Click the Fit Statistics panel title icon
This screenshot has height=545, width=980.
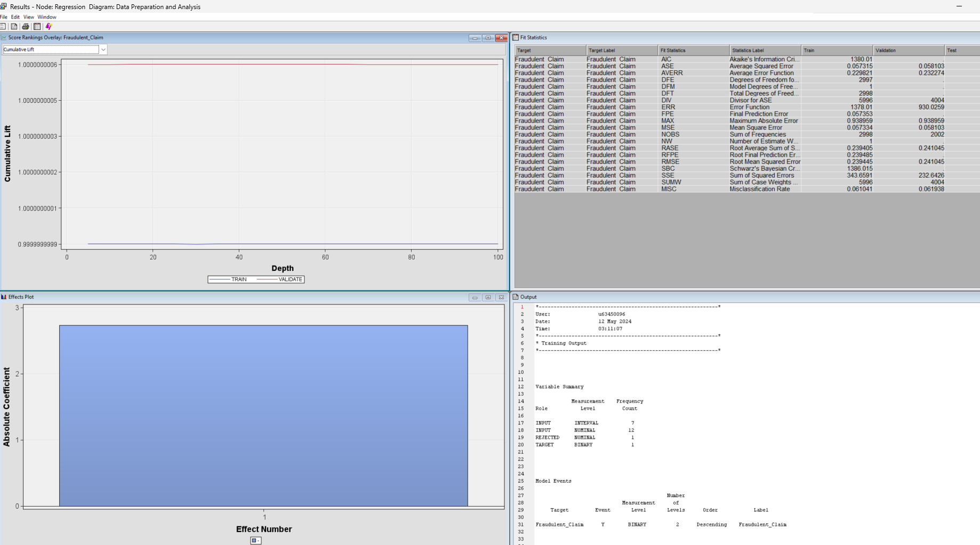(x=515, y=37)
